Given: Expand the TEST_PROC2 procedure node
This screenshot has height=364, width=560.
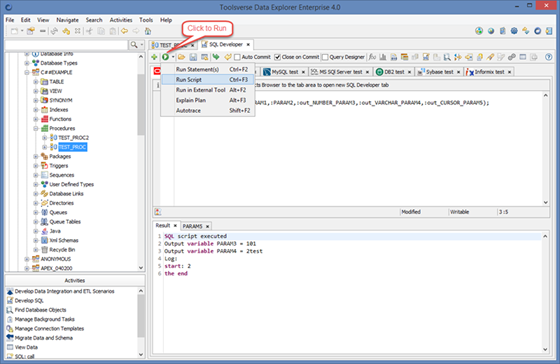Looking at the screenshot, I should pyautogui.click(x=45, y=138).
